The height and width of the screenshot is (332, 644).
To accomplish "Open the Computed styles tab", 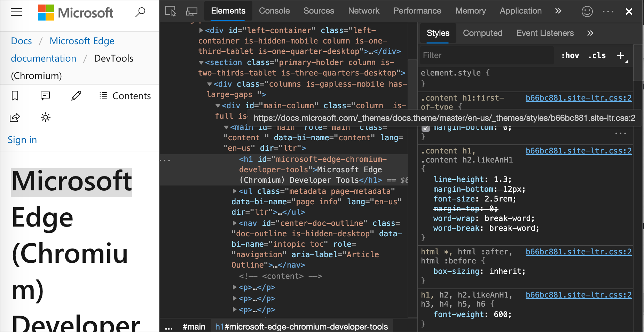I will (x=483, y=33).
